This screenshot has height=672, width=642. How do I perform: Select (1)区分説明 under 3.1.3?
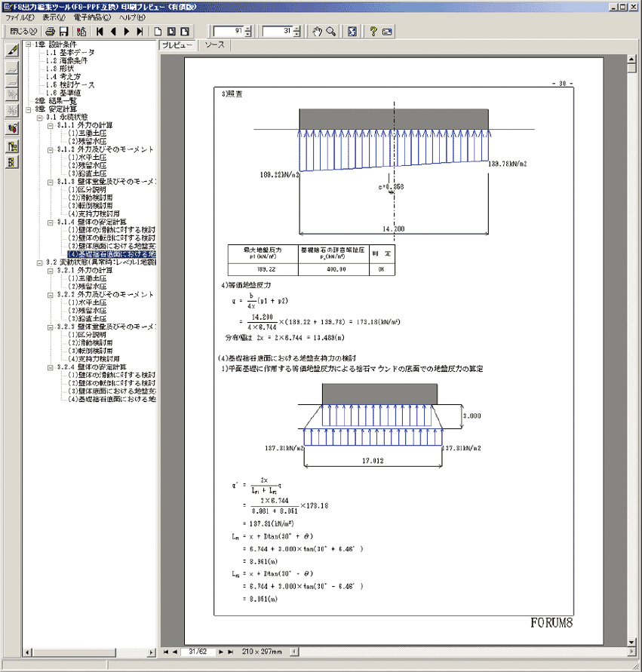(87, 189)
